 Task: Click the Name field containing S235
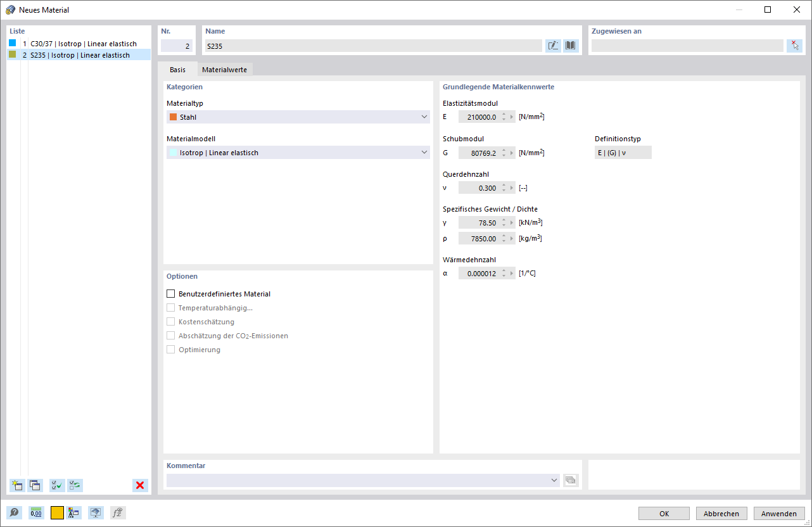point(373,46)
